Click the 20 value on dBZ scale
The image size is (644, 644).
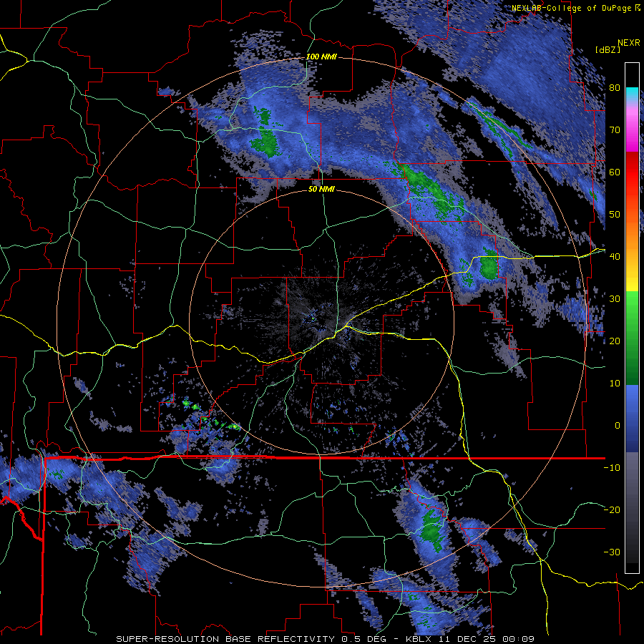point(615,341)
